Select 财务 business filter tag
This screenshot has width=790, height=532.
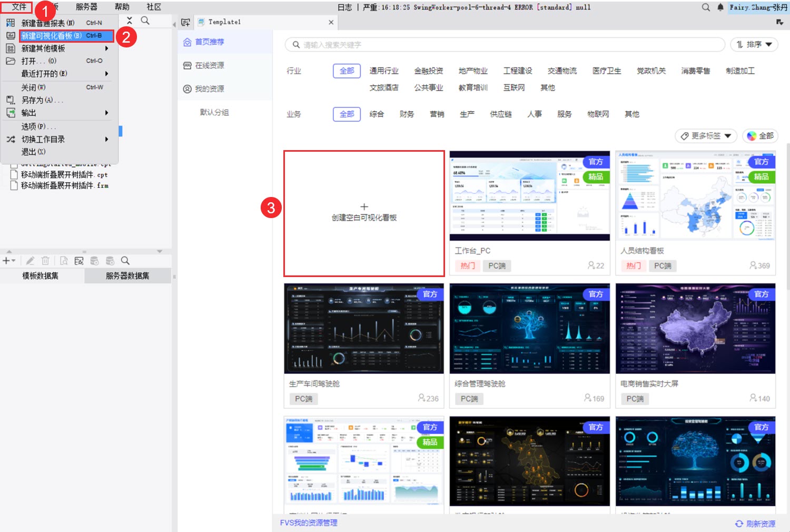tap(407, 114)
